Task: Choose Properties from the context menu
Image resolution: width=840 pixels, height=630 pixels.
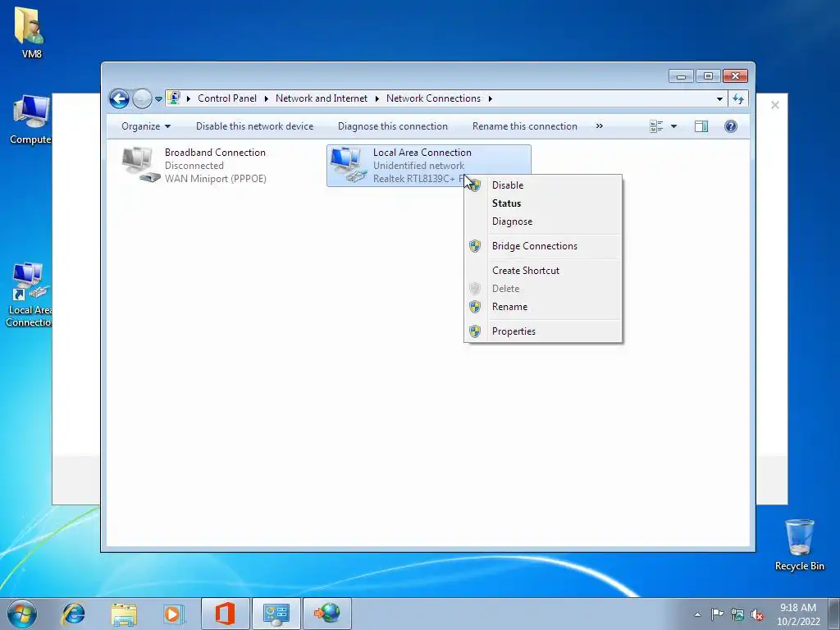Action: click(543, 331)
